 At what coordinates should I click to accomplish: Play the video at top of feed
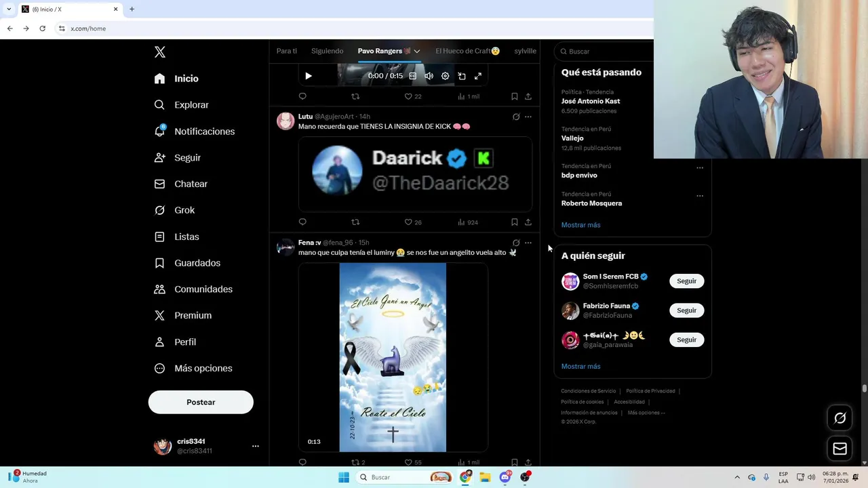click(x=309, y=76)
